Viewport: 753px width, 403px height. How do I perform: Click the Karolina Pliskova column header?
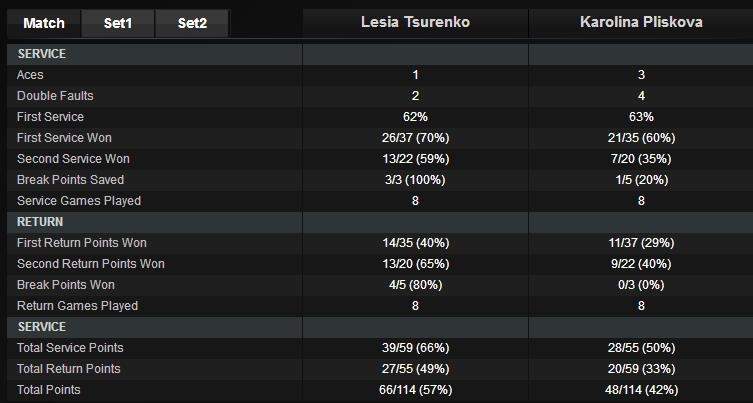click(x=641, y=21)
